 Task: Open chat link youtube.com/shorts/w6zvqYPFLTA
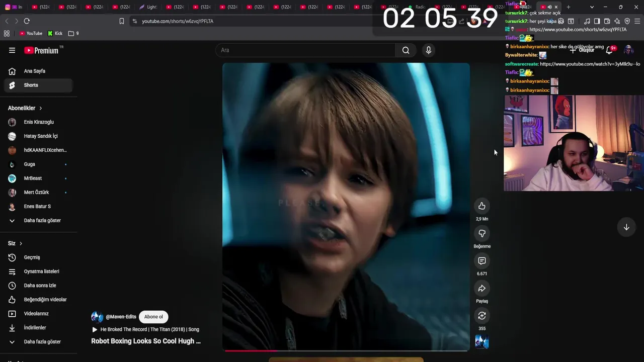[x=578, y=30]
